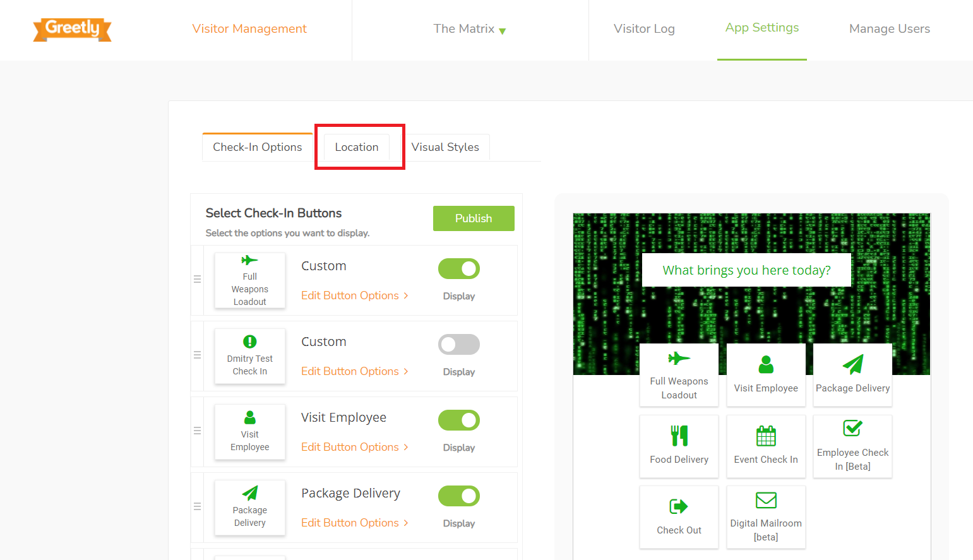Click the preview Check Out label
The width and height of the screenshot is (973, 560).
(x=679, y=530)
